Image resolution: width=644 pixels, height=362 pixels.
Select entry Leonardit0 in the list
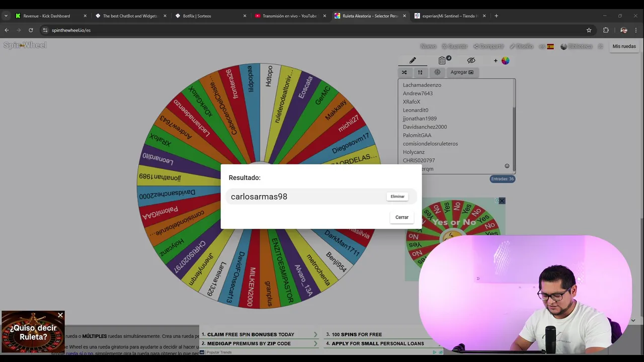416,110
